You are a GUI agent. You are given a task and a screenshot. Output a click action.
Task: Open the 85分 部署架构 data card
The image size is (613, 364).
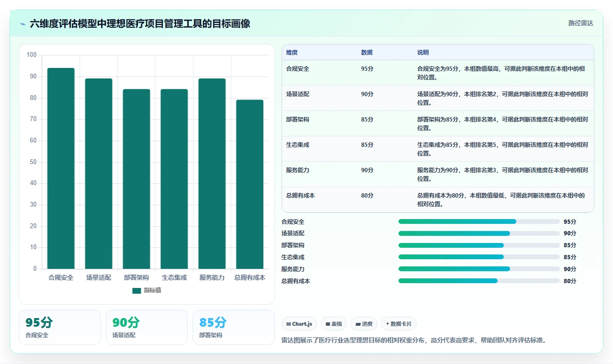[233, 327]
